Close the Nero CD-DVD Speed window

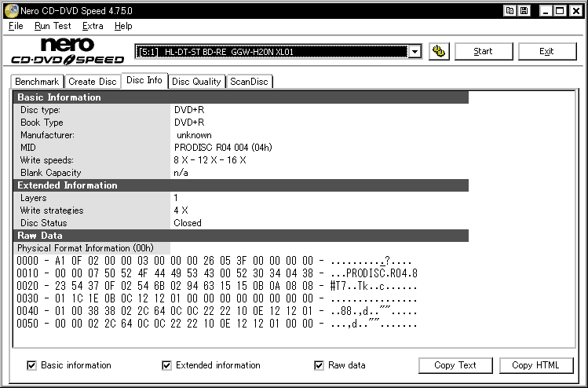point(575,11)
